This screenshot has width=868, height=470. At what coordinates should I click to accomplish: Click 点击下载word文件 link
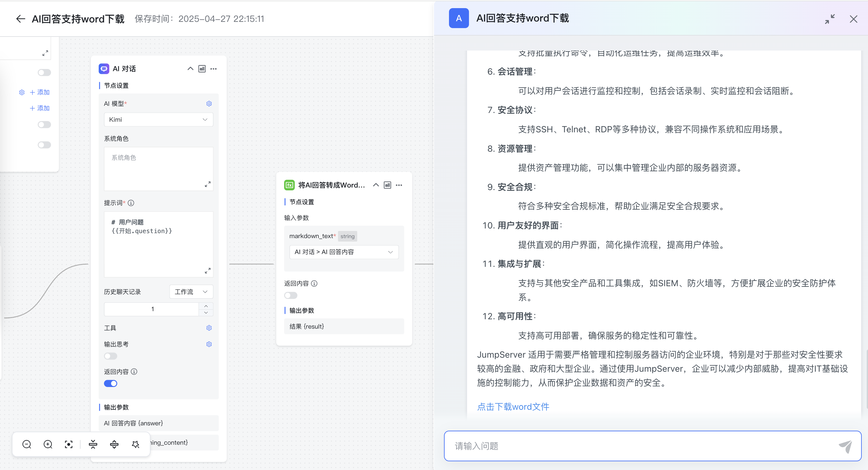tap(513, 407)
